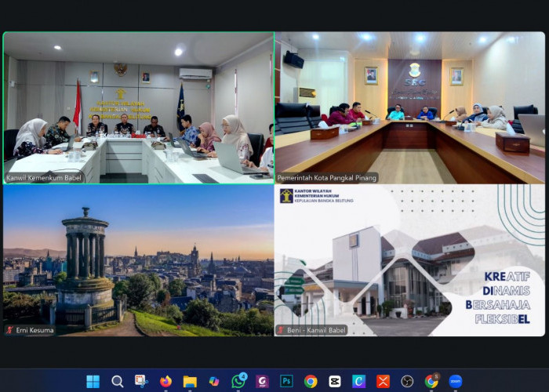Click the muted mic icon beside Erni Kesuma
This screenshot has width=549, height=392.
pyautogui.click(x=9, y=330)
